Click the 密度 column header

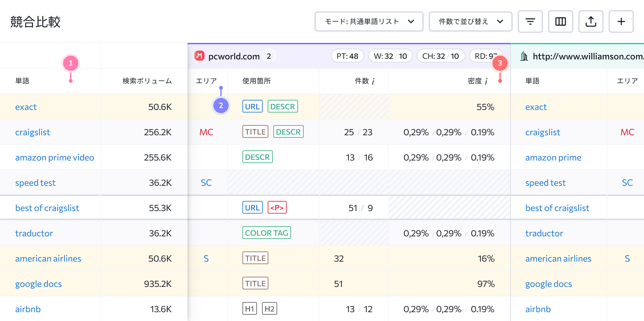click(x=475, y=81)
